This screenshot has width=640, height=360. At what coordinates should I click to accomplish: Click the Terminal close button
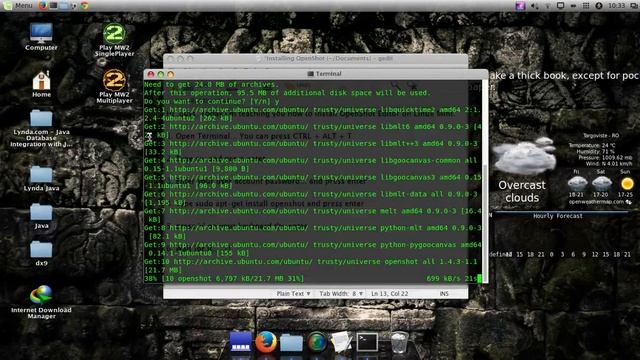coord(151,74)
